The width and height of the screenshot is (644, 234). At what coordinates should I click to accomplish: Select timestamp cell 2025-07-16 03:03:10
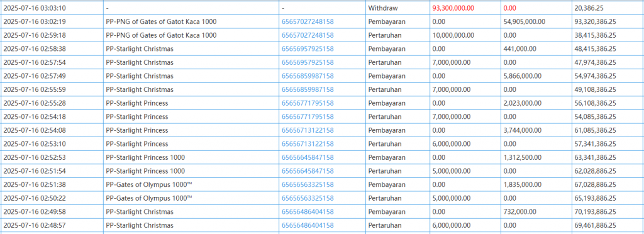click(52, 8)
